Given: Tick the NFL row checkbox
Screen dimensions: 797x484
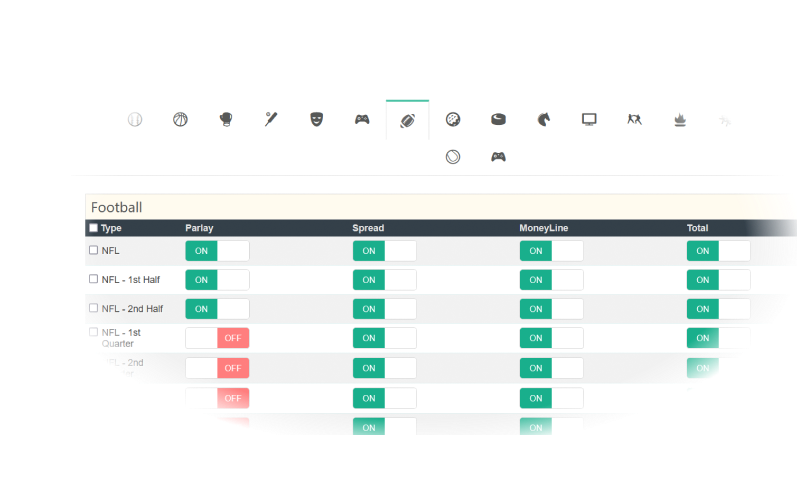Looking at the screenshot, I should coord(94,250).
